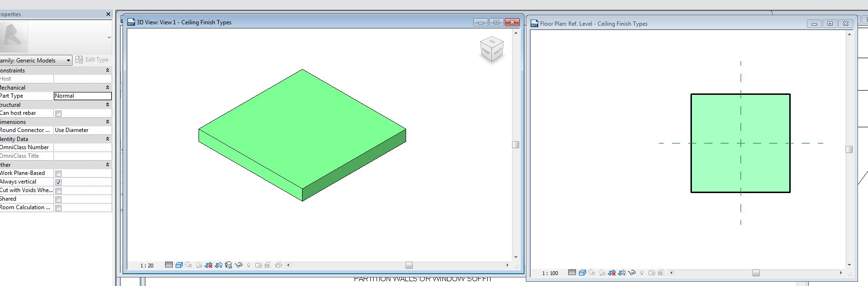
Task: Enable Work Plane-Based checkbox
Action: [x=58, y=174]
